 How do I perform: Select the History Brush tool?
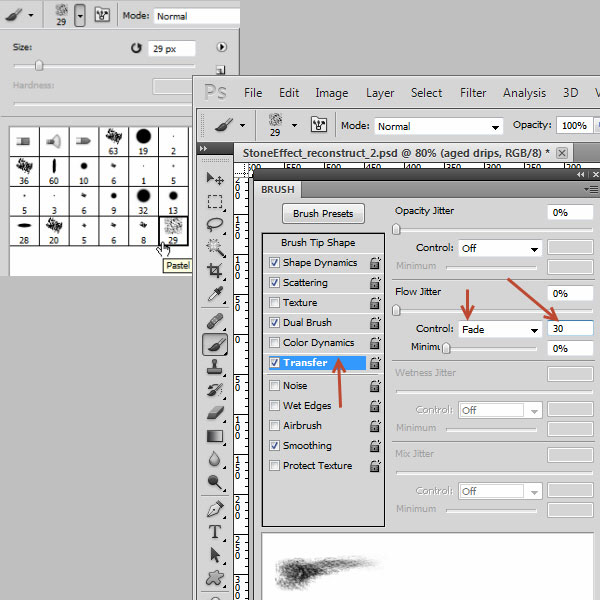pyautogui.click(x=215, y=390)
